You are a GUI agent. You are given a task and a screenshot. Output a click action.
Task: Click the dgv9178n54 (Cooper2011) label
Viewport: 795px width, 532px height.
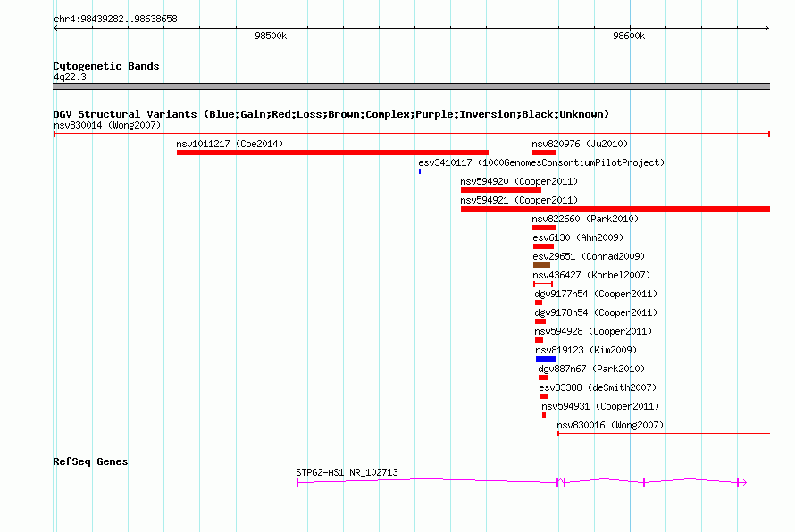596,312
